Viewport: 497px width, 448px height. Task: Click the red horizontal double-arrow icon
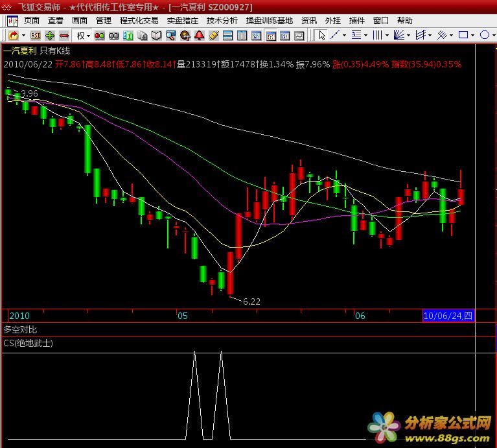[64, 35]
